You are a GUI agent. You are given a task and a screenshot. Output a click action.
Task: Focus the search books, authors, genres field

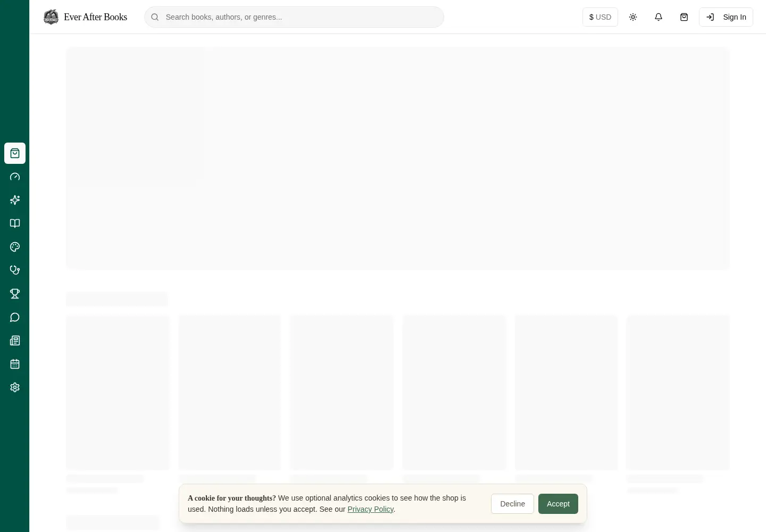click(294, 17)
